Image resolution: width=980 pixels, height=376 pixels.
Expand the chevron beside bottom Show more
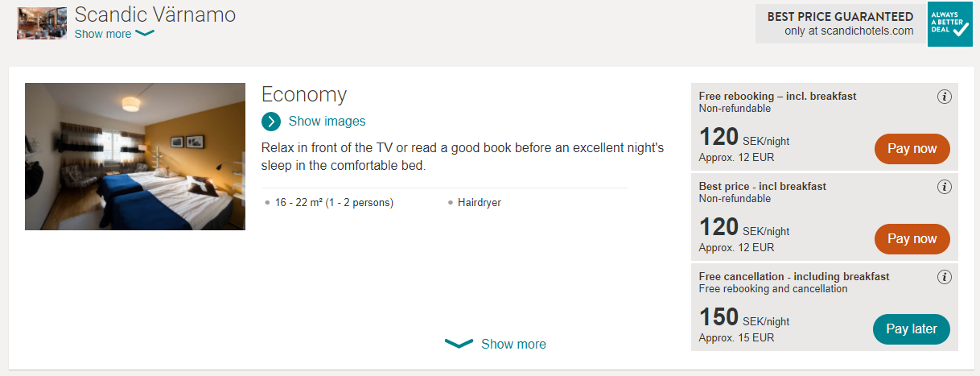459,344
